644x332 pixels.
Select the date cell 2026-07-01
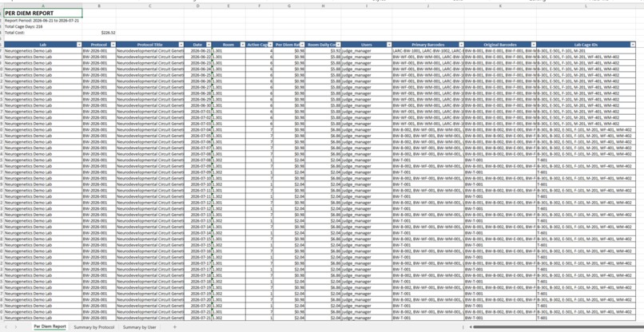pyautogui.click(x=198, y=111)
